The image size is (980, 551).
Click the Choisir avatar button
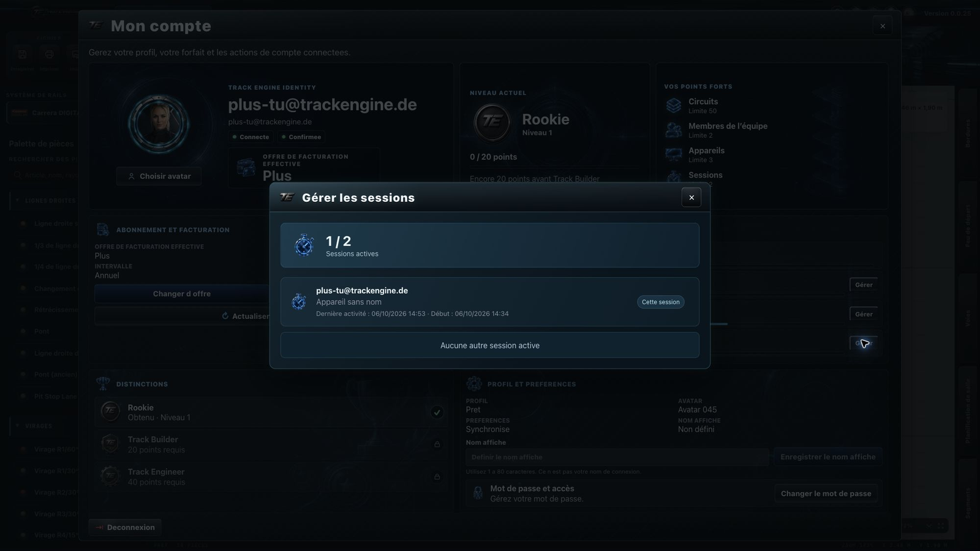[159, 176]
